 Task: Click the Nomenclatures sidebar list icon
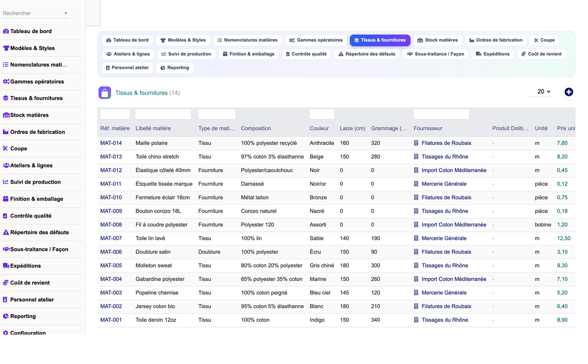(6, 65)
